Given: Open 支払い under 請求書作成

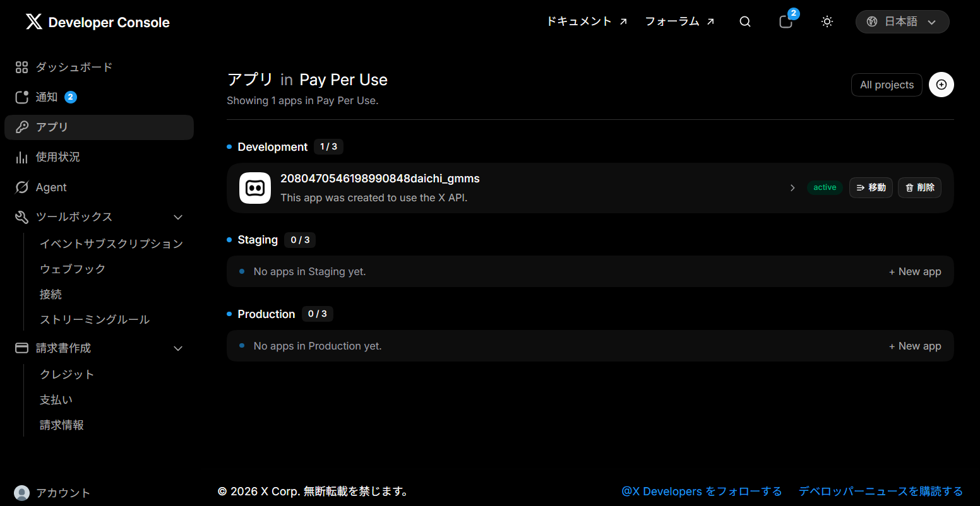Looking at the screenshot, I should pyautogui.click(x=56, y=400).
